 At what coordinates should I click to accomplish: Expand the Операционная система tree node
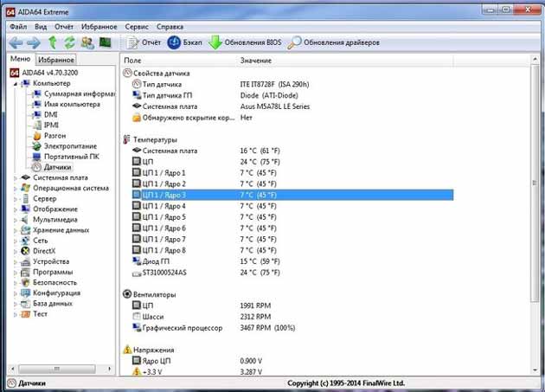click(16, 189)
